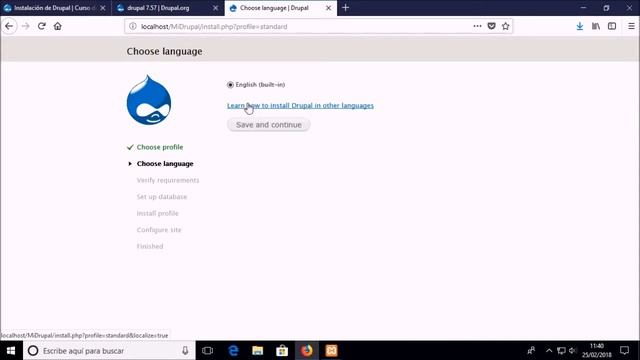Close the drupal 7.57 tab
Screen dimensions: 640x360
(x=216, y=8)
